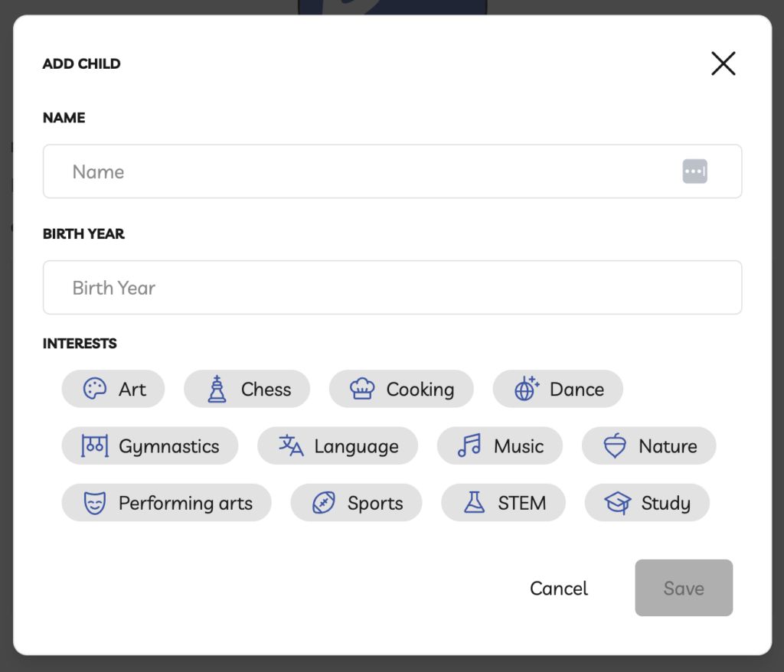
Task: Focus the Birth Year input field
Action: click(x=392, y=288)
